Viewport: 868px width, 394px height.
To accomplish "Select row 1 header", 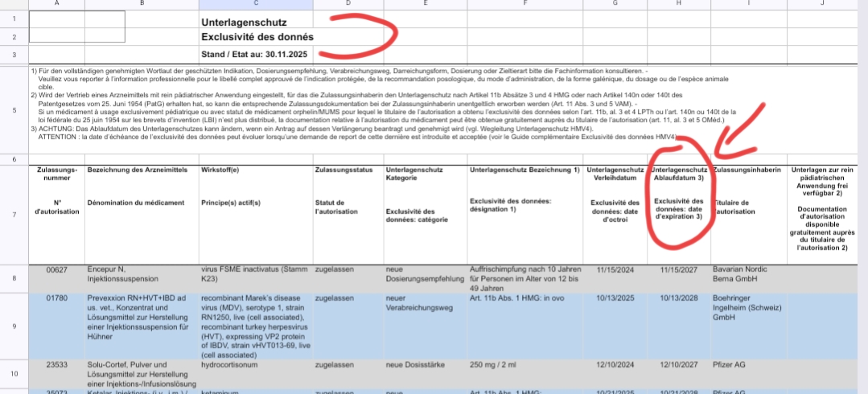I will tap(14, 18).
